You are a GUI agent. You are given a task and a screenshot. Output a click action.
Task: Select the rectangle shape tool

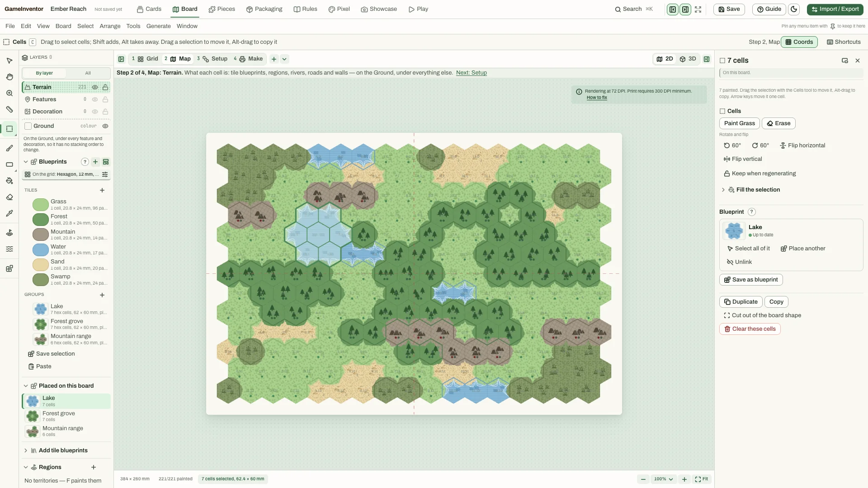(9, 164)
